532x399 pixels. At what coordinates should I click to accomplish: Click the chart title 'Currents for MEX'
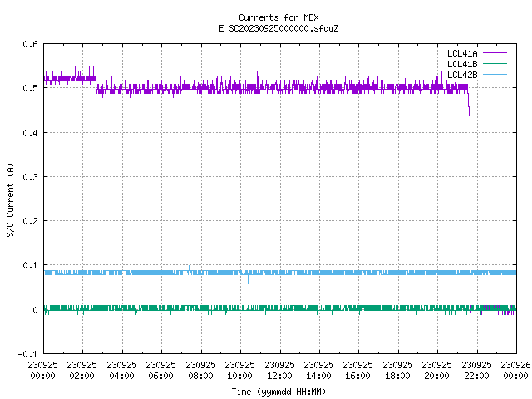pos(278,17)
